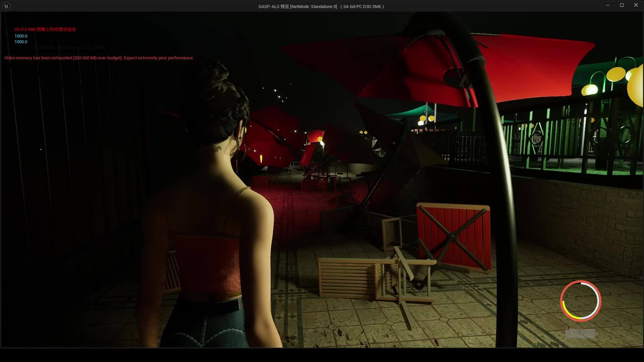Click the video memory exhausted warning

[99, 58]
